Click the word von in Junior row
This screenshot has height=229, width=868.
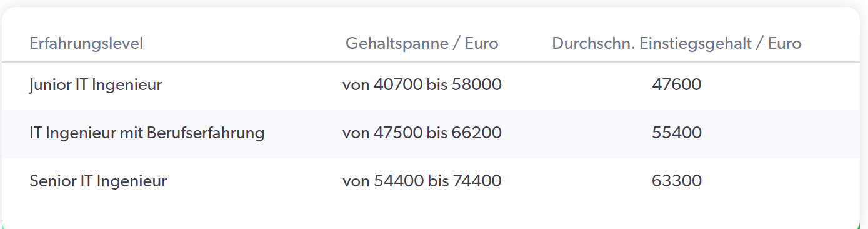(356, 85)
